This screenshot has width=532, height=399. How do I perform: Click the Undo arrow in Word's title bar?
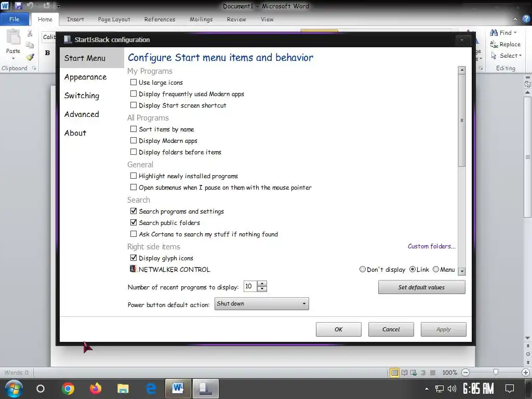(30, 5)
